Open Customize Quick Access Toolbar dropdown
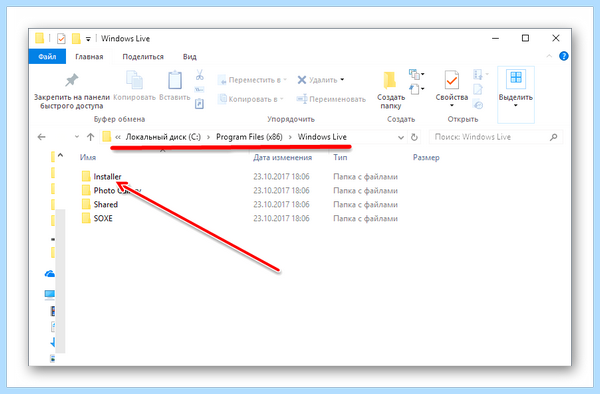 click(88, 39)
